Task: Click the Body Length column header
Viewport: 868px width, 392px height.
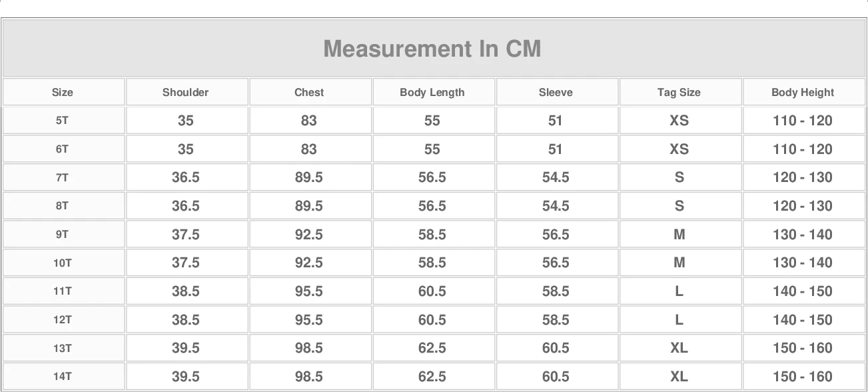Action: coord(432,92)
